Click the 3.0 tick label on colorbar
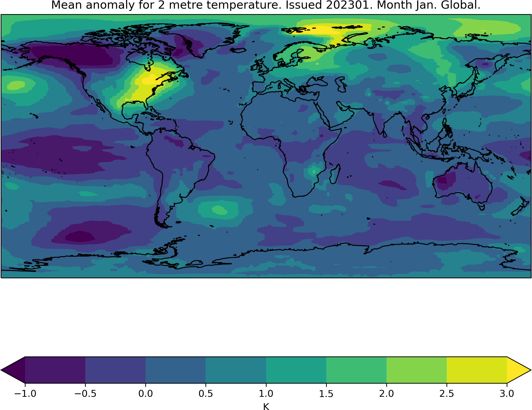The image size is (532, 410). [x=507, y=393]
